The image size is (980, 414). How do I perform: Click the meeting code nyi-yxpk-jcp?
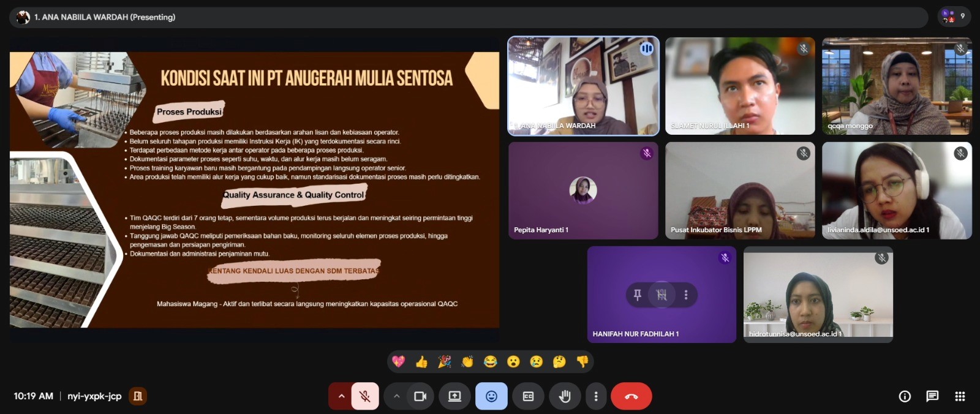pos(94,396)
